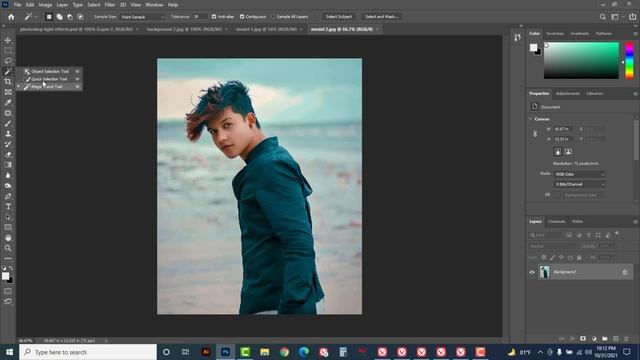Open the Swatches tab

click(555, 33)
